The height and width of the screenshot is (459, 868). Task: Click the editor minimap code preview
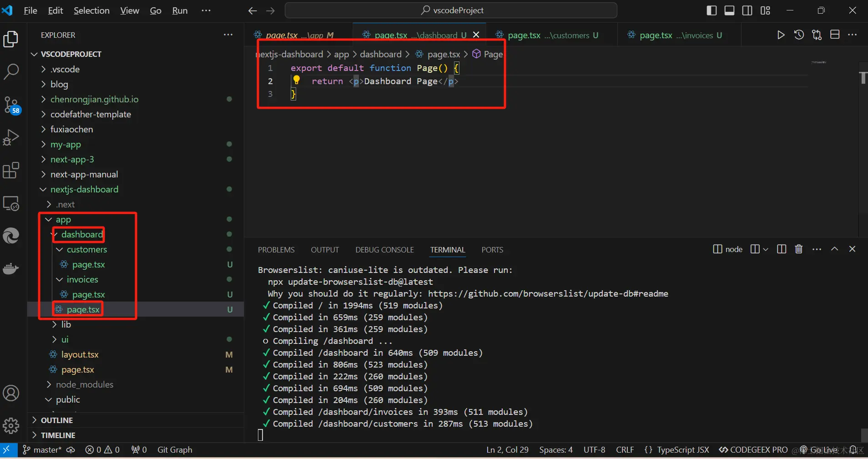click(819, 62)
